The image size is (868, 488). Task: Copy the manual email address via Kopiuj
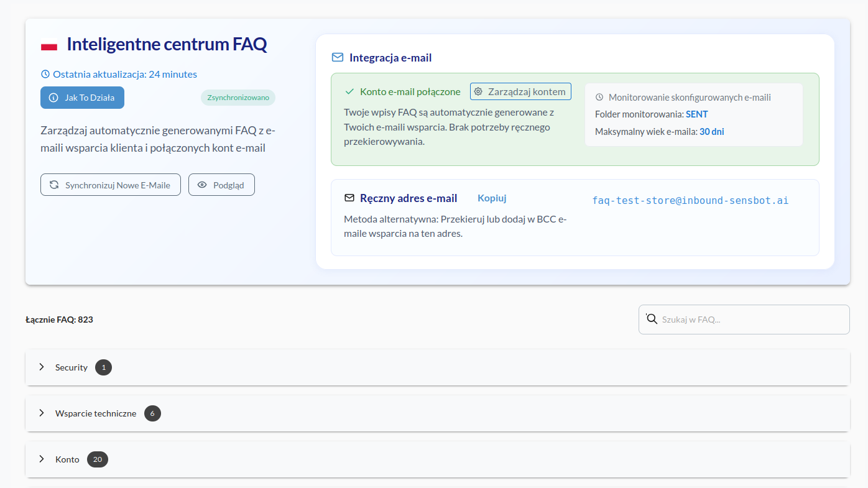492,198
